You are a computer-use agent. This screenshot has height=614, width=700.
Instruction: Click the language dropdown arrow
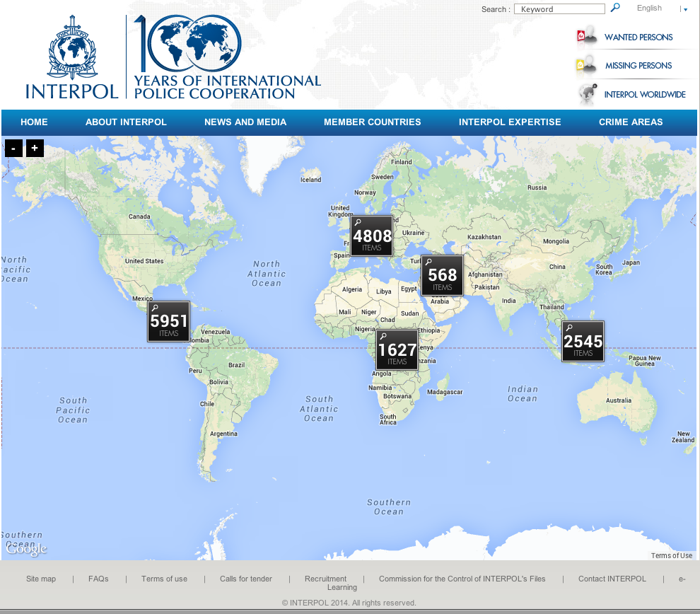point(685,9)
